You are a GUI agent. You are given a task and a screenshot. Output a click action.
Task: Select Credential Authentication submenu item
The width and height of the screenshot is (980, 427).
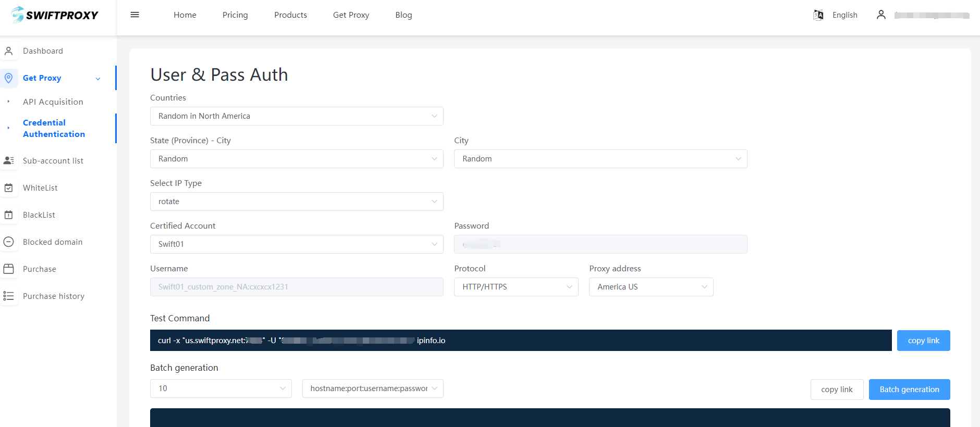54,129
